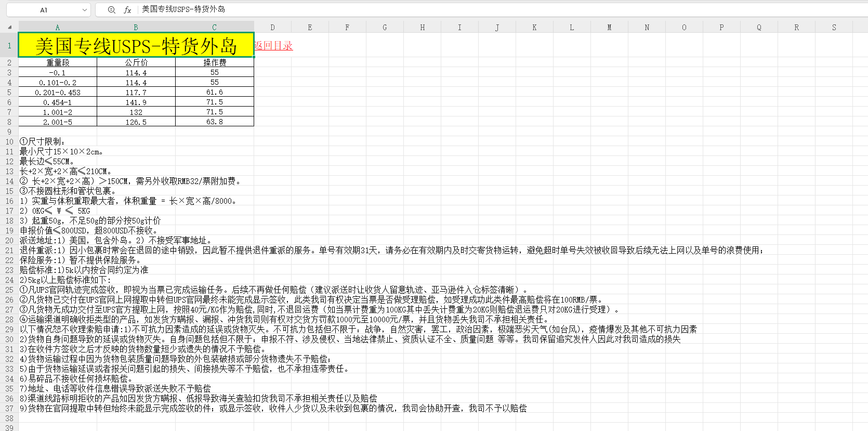The height and width of the screenshot is (431, 868).
Task: Select weight range cell 0.454-1
Action: [58, 102]
